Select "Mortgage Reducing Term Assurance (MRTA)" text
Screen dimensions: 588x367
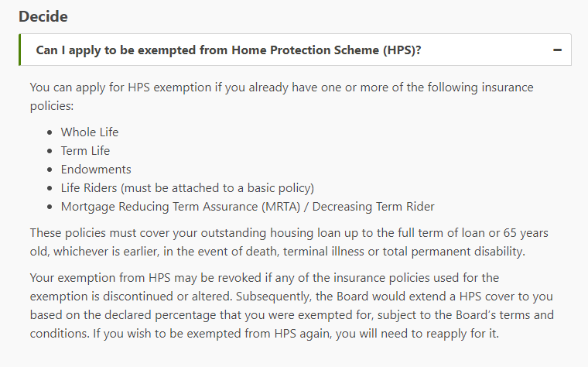click(x=181, y=207)
